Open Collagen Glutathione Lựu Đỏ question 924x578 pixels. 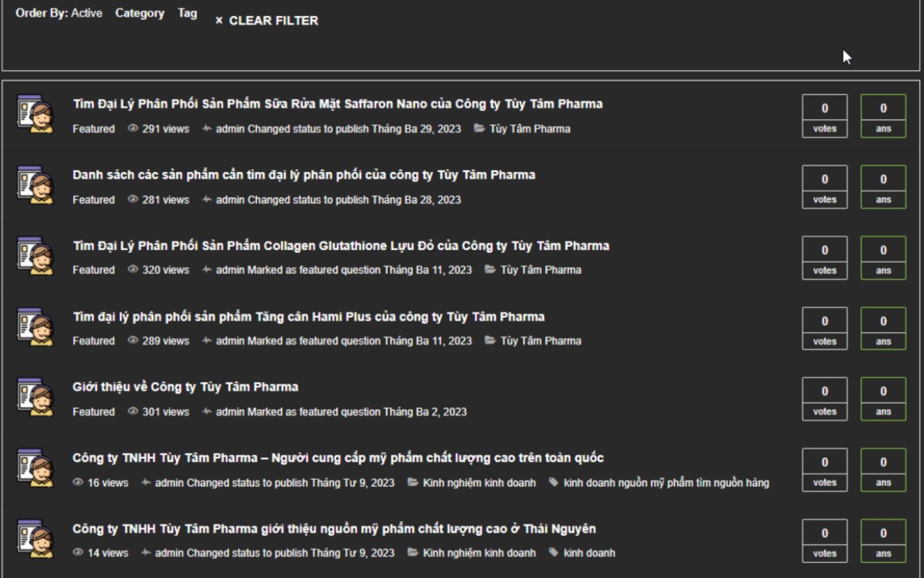point(341,246)
